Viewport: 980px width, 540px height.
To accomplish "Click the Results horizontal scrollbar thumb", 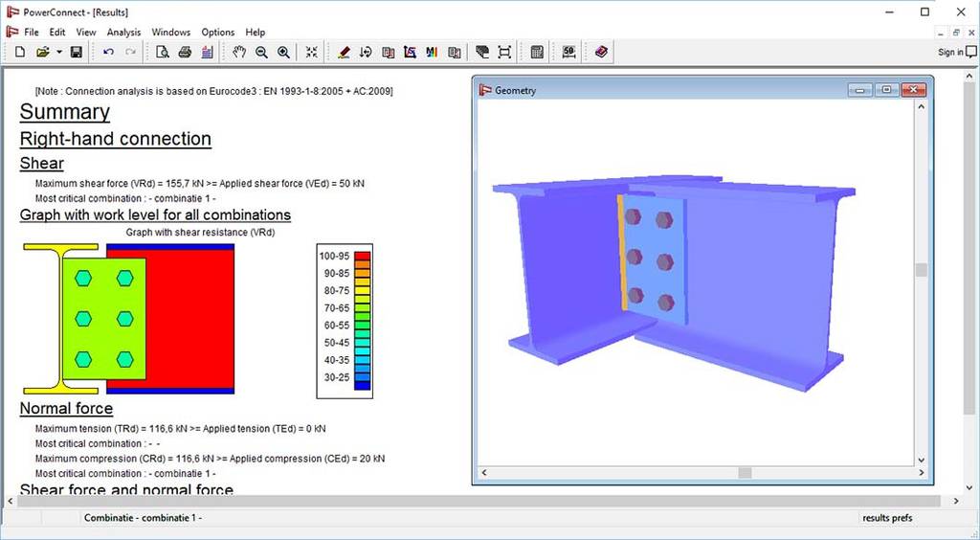I will pos(479,502).
